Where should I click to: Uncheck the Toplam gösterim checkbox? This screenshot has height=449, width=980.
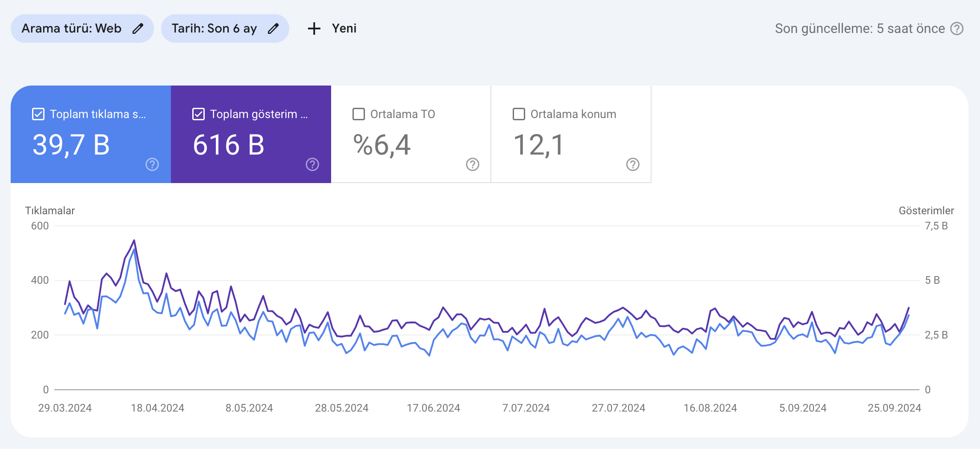pyautogui.click(x=198, y=114)
